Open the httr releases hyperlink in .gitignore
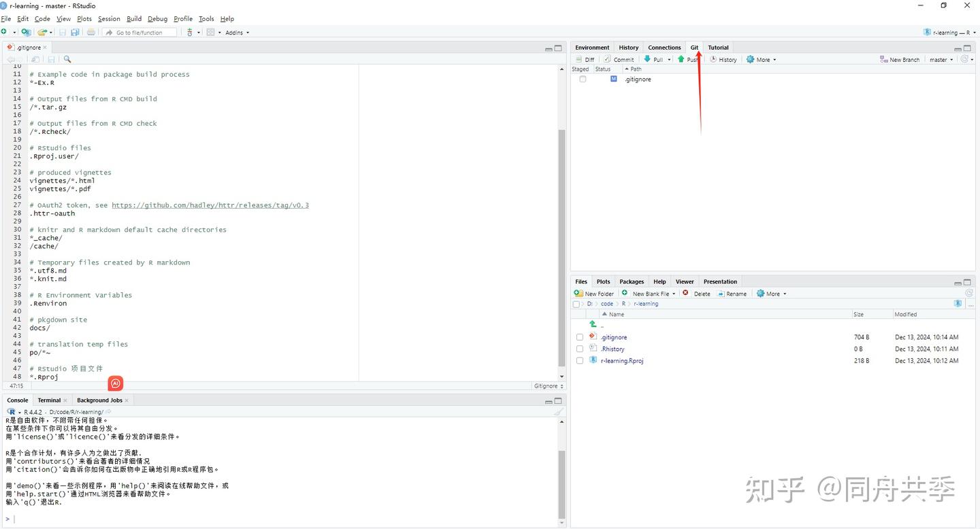Viewport: 980px width, 529px height. tap(210, 205)
